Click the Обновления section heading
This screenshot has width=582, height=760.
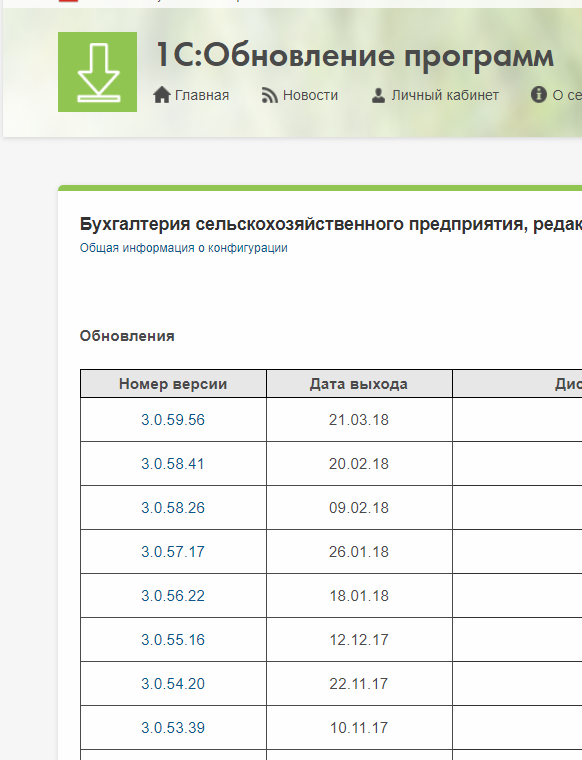pyautogui.click(x=127, y=336)
